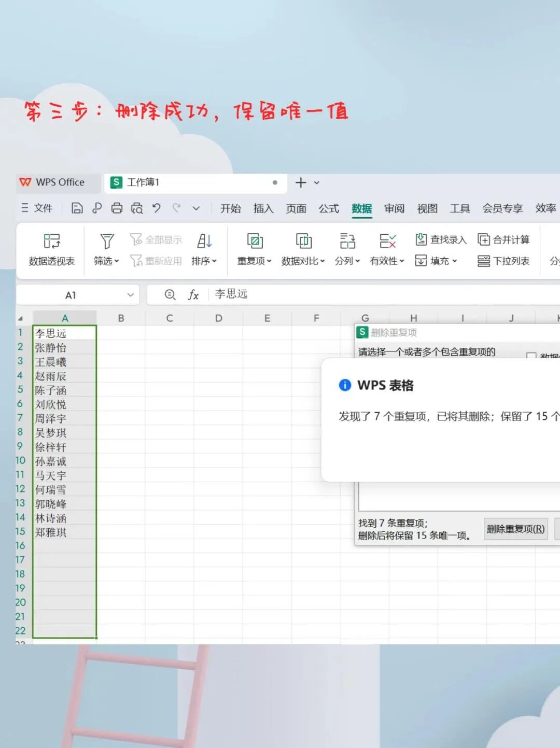The height and width of the screenshot is (748, 560).
Task: Click the undo arrow icon
Action: click(157, 208)
